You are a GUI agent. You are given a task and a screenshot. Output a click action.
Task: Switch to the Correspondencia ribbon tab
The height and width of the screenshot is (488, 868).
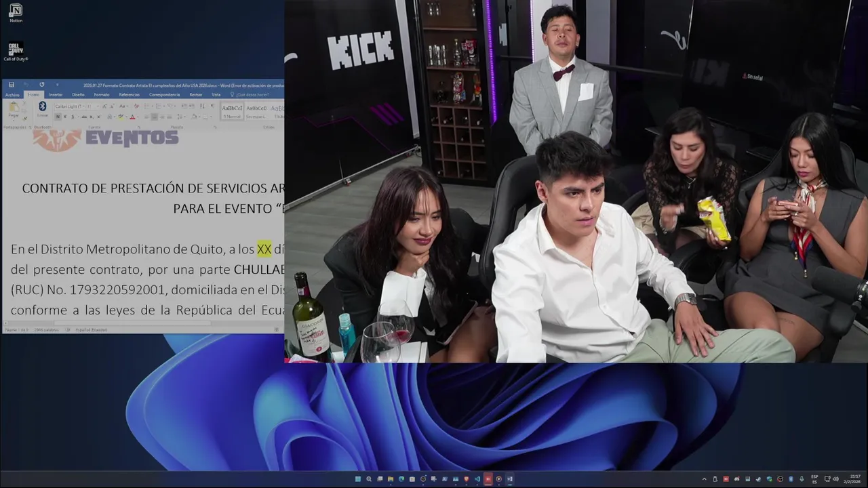[164, 95]
